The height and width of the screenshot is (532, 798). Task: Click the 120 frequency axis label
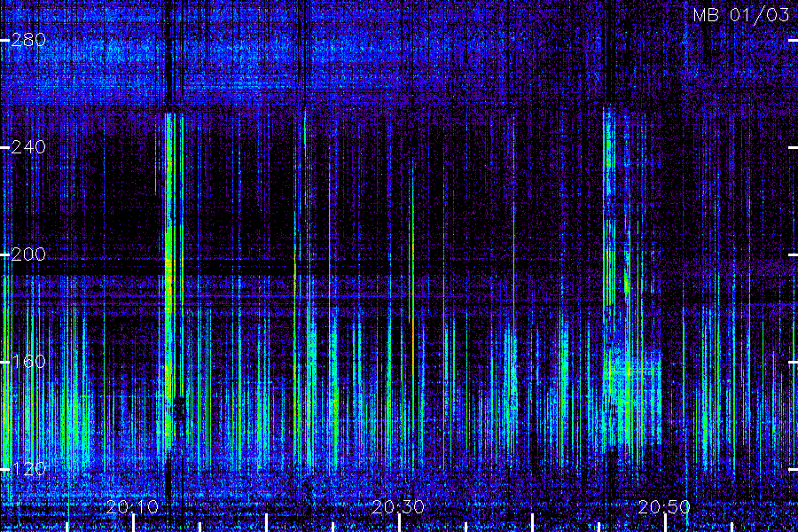[28, 469]
